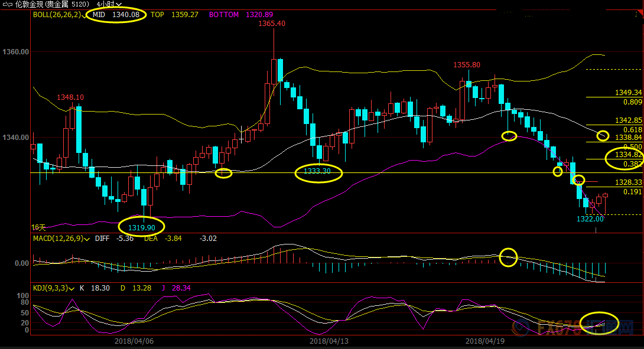Select the 1349.34 Fibonacci price level
This screenshot has width=644, height=349.
628,93
